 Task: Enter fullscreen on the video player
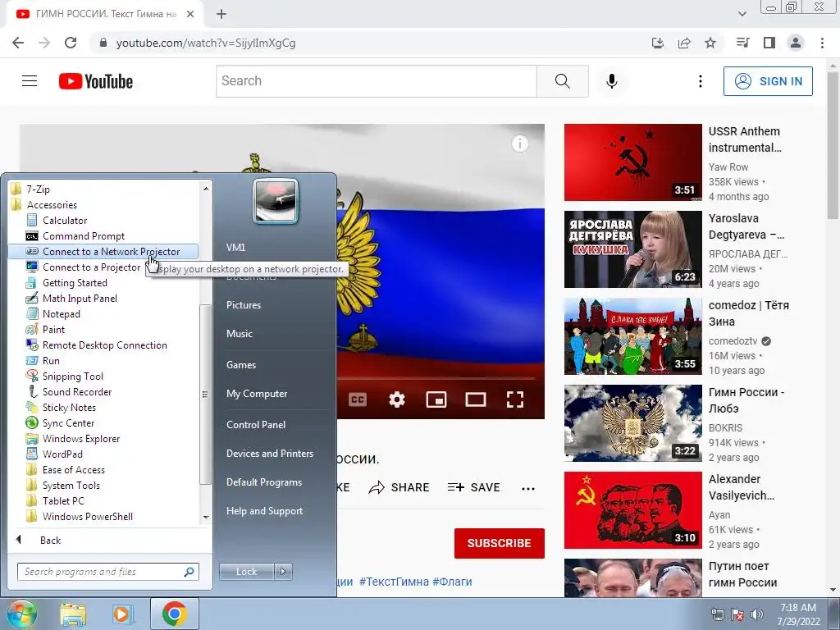[x=515, y=399]
